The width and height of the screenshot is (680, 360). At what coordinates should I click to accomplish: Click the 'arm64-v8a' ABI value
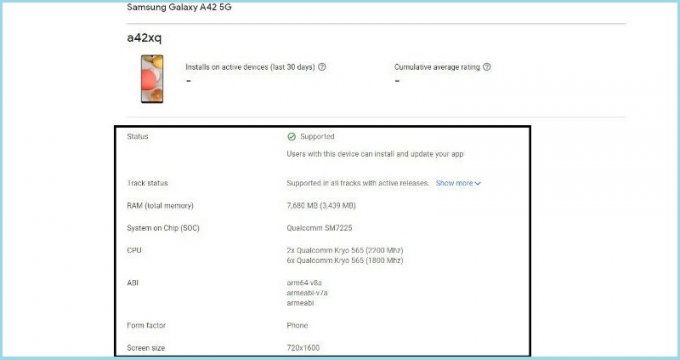click(304, 283)
